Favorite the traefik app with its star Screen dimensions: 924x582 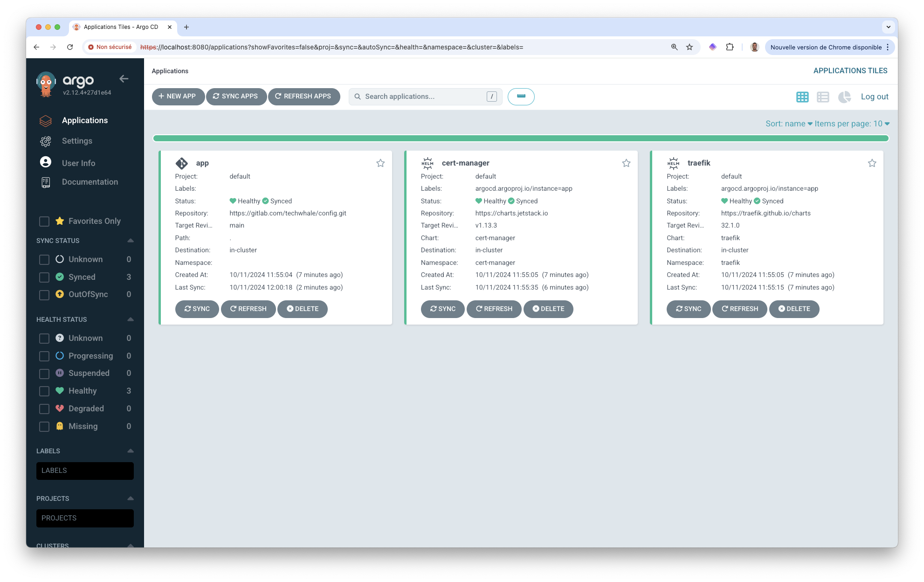pos(872,163)
